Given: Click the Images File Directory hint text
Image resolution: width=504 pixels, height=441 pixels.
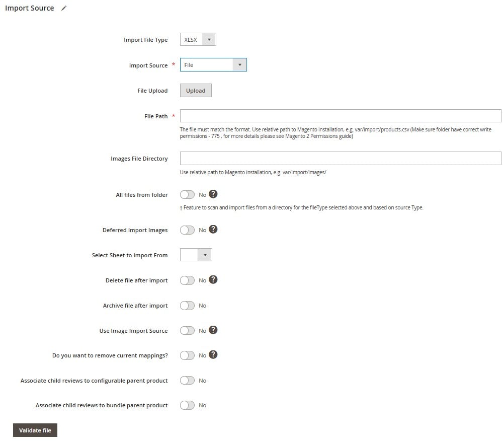Looking at the screenshot, I should click(253, 172).
